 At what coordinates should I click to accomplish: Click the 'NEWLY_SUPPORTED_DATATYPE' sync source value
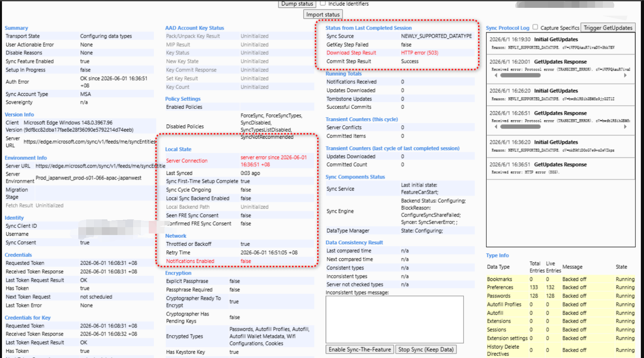[437, 36]
